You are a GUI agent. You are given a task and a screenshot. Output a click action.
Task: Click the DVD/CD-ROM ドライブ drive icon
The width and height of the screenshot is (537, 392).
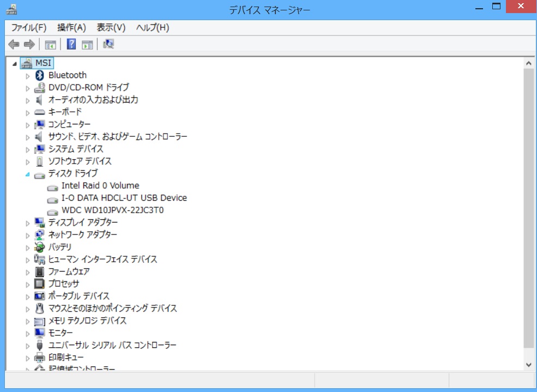pos(39,87)
